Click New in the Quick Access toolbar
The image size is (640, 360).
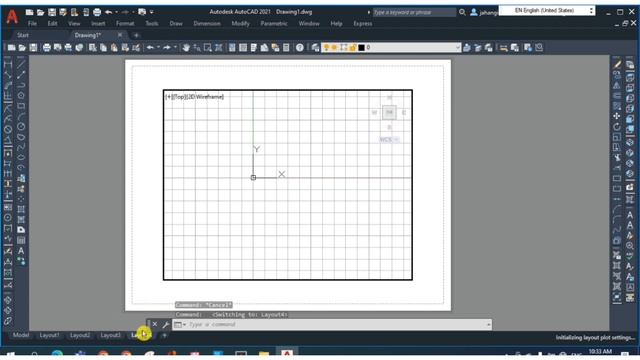tap(29, 12)
